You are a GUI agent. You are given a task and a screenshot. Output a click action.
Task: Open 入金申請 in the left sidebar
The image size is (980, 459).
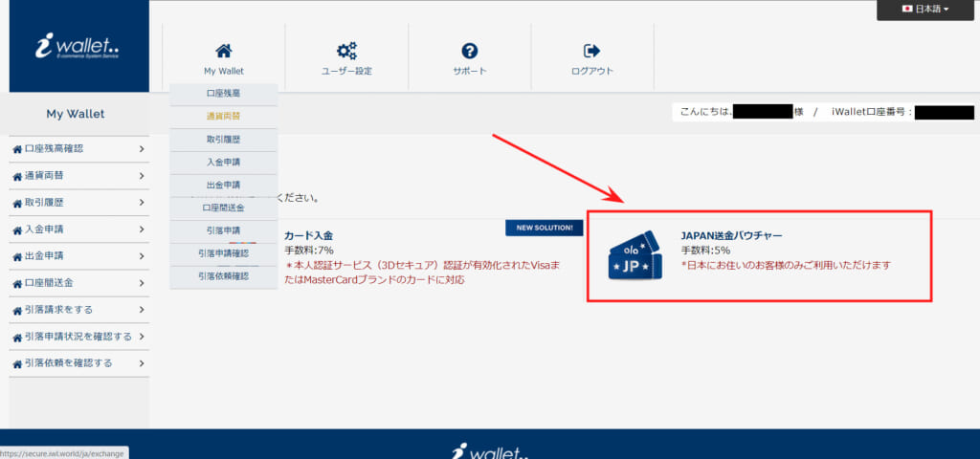78,229
